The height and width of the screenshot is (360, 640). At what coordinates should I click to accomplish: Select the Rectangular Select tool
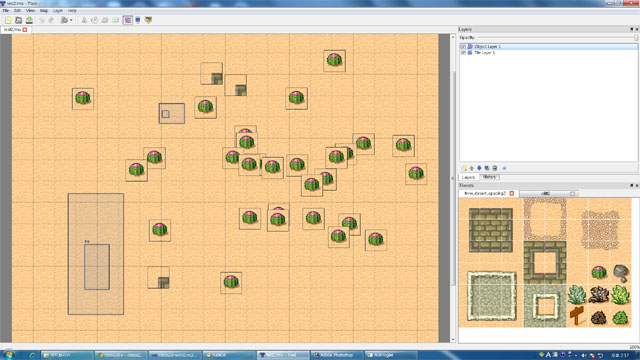pos(116,20)
